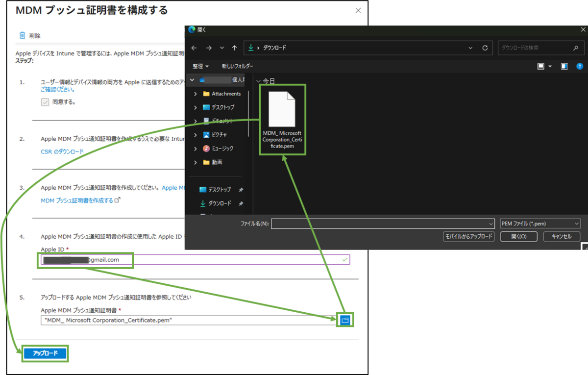Close the MDM push certificate pane

358,10
